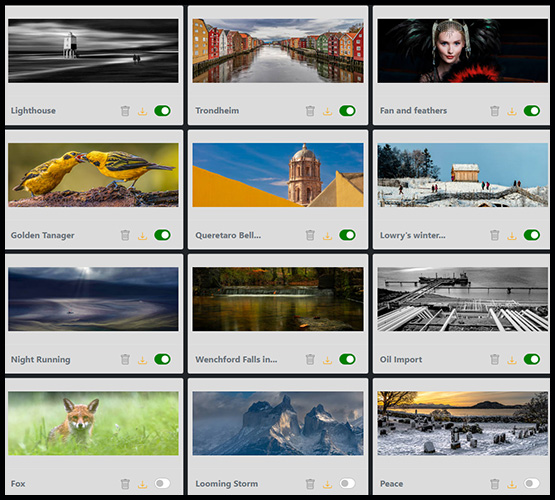This screenshot has width=555, height=500.
Task: Enable the Fox toggle switch
Action: tap(162, 483)
